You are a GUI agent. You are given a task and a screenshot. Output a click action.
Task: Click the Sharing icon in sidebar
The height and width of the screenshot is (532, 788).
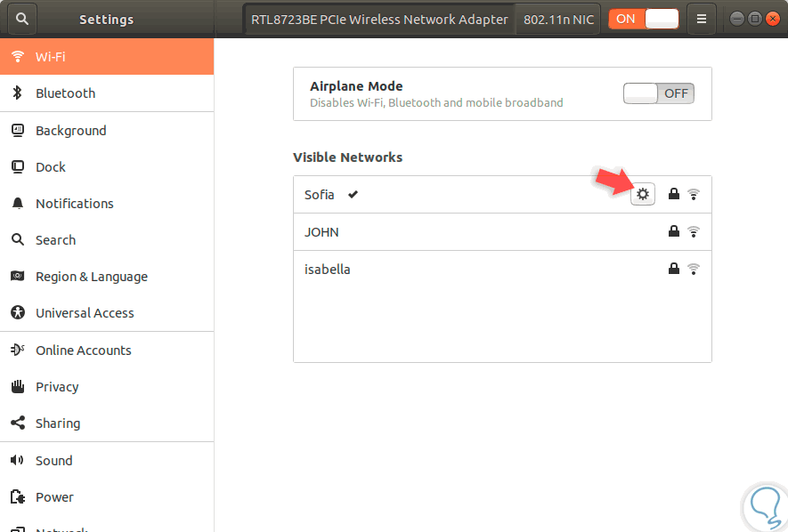[x=18, y=423]
